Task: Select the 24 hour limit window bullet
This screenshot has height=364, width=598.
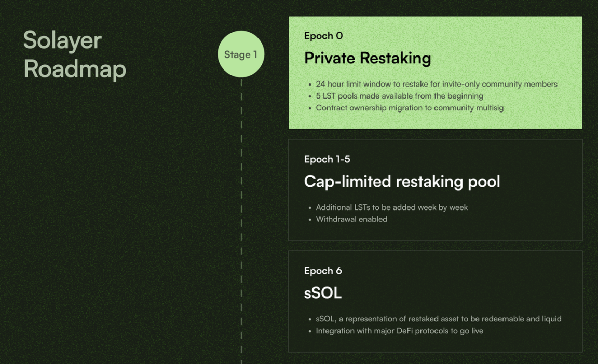Action: pyautogui.click(x=436, y=84)
